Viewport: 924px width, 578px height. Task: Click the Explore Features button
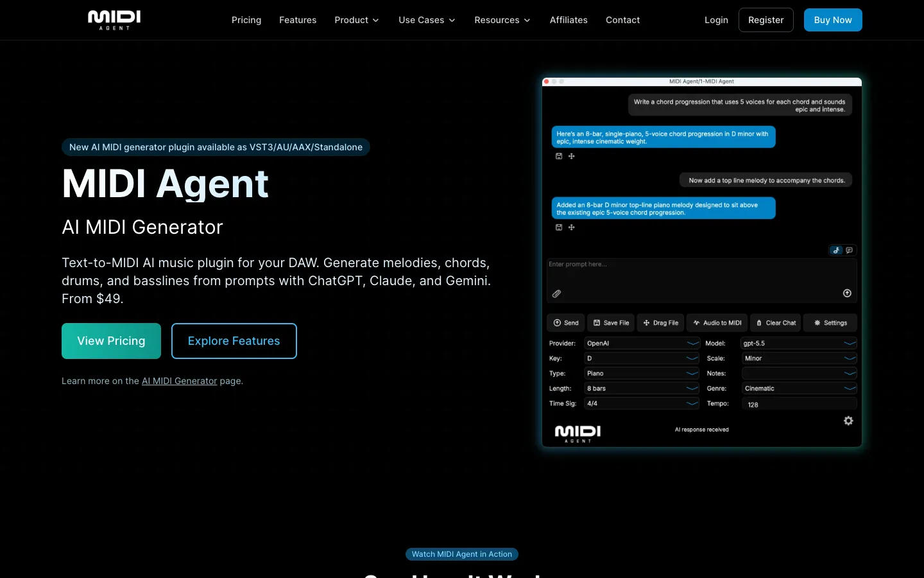pos(234,341)
